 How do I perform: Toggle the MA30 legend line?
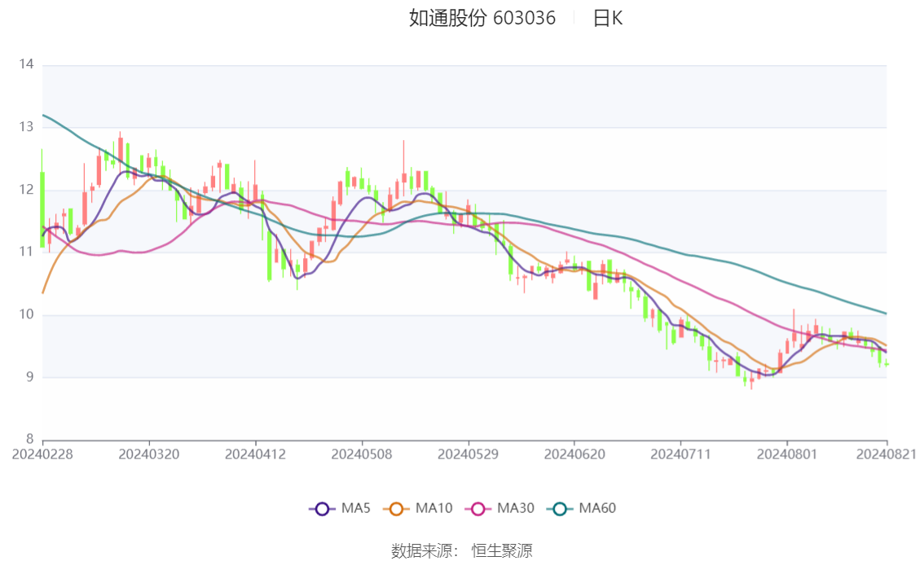click(499, 508)
